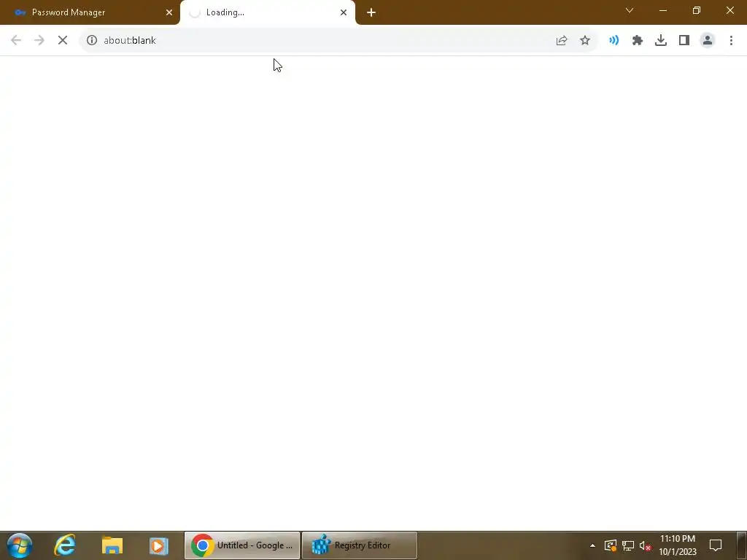The height and width of the screenshot is (560, 747).
Task: Open the tab search chevron
Action: (x=630, y=10)
